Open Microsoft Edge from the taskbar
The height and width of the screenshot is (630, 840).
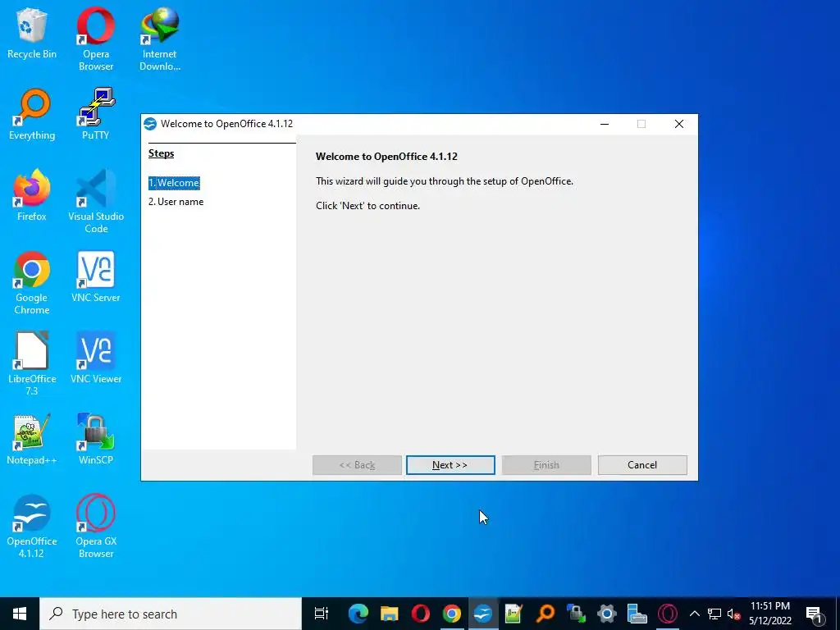(358, 614)
